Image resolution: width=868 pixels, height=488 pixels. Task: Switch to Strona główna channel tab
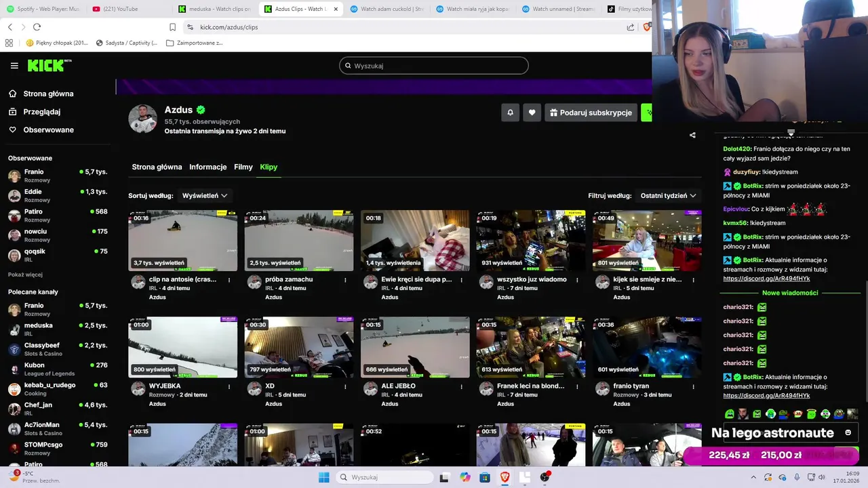pyautogui.click(x=157, y=167)
